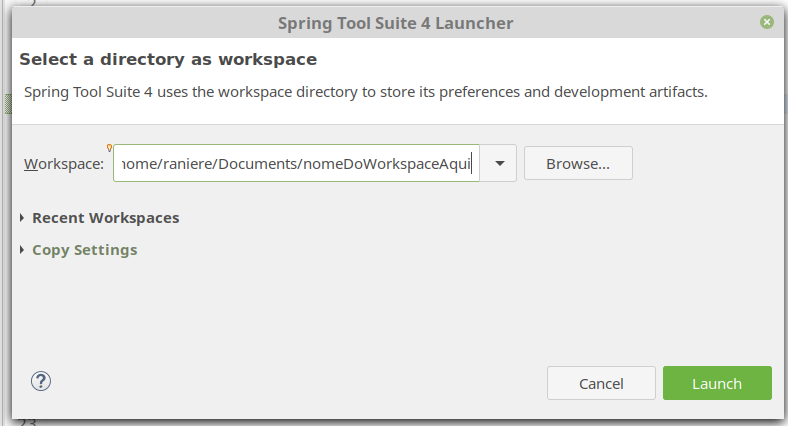Screen dimensions: 788x426
Task: Click the help question mark icon
Action: 41,381
